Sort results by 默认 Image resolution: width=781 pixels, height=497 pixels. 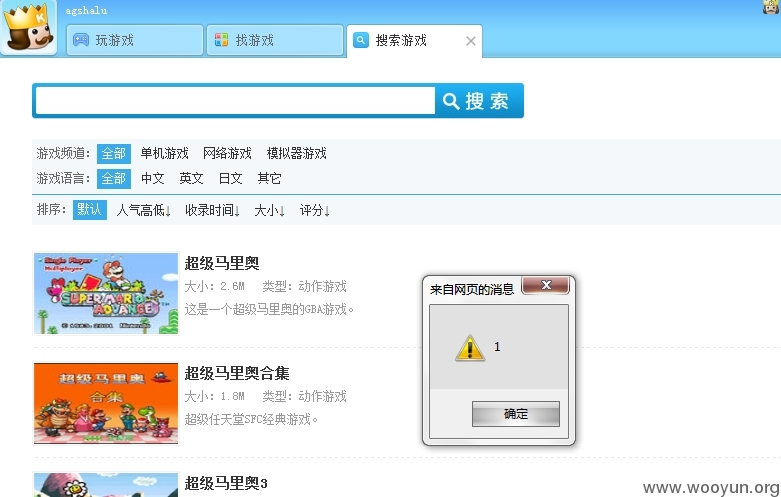(90, 210)
